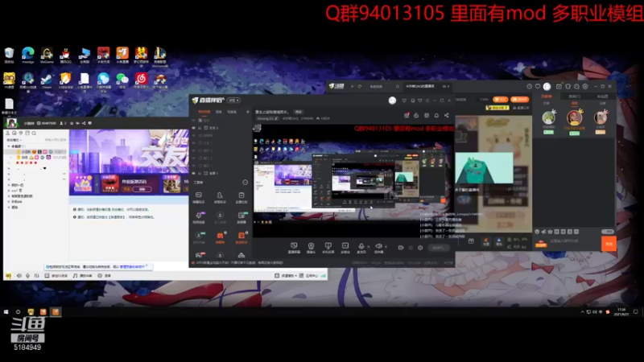The width and height of the screenshot is (644, 362).
Task: Open the heart favorites icon in Douyu title bar
Action: 538,86
